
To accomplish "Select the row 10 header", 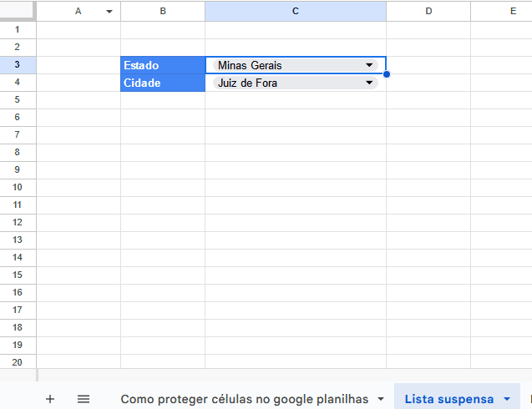I will click(18, 187).
